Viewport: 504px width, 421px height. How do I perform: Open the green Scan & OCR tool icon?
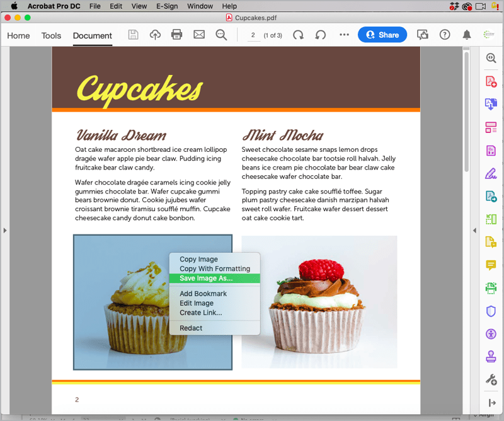coord(491,288)
